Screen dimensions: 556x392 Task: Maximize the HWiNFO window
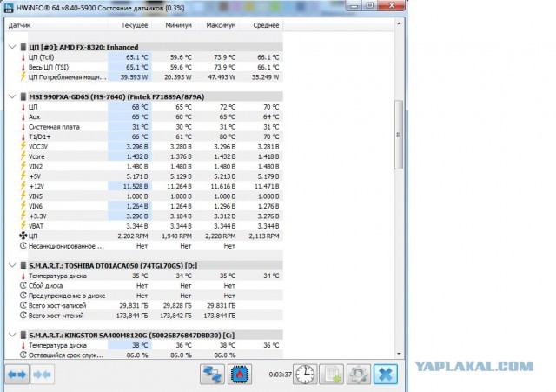[370, 6]
